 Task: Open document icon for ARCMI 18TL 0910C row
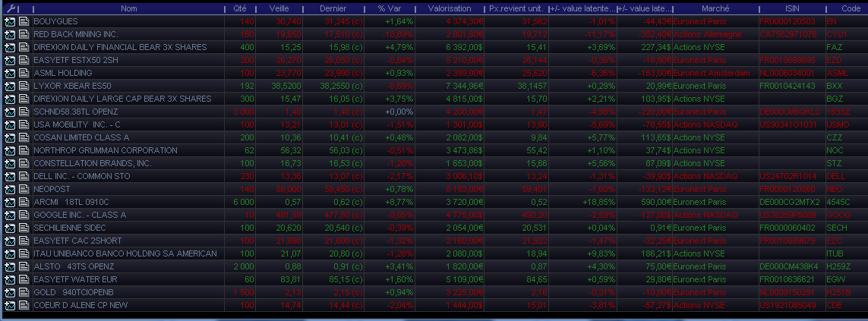click(x=24, y=202)
